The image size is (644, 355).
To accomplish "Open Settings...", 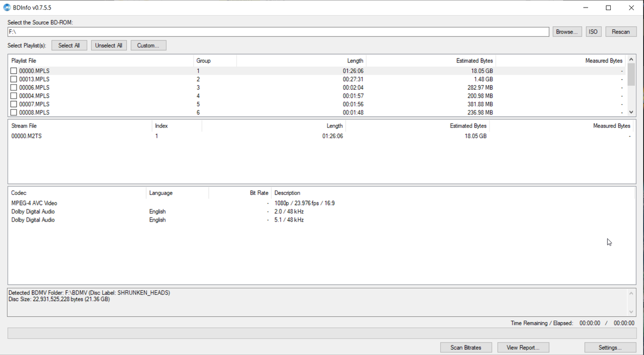I will (610, 347).
